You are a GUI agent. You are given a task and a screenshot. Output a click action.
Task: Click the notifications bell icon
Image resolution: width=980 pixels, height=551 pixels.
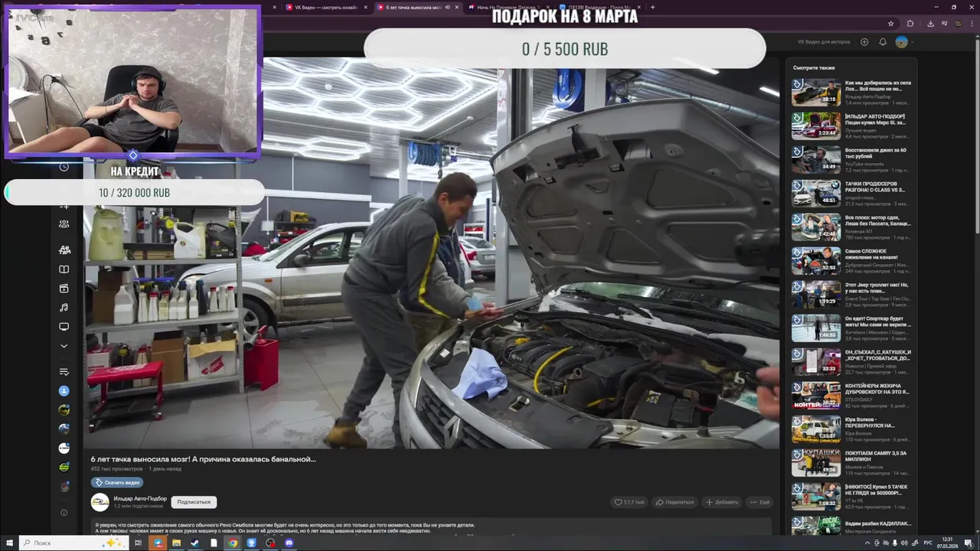(883, 42)
